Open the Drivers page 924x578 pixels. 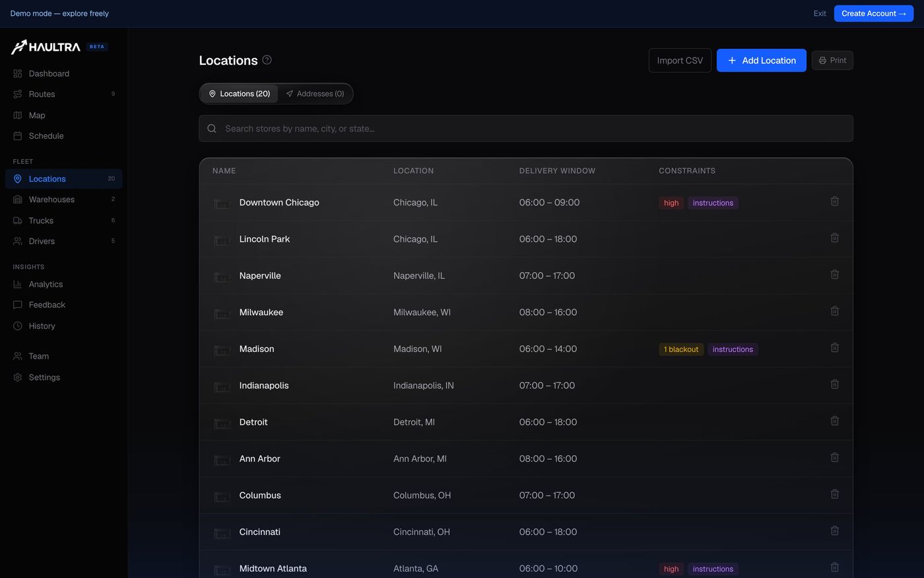coord(63,241)
